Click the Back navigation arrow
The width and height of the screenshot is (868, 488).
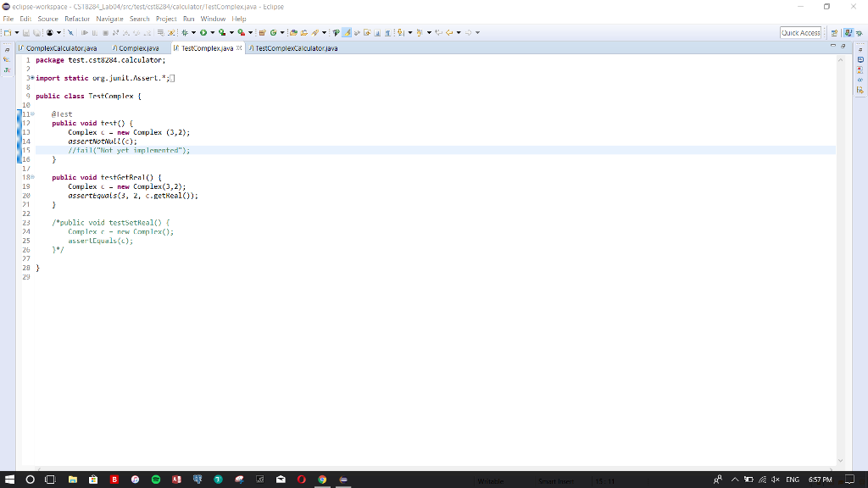coord(449,33)
